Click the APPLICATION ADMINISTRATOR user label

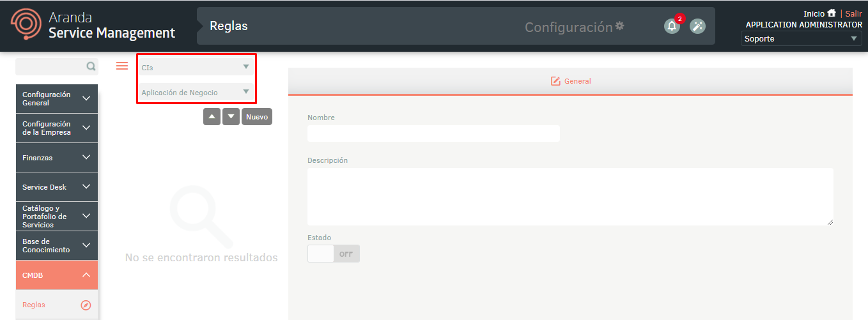(x=803, y=25)
